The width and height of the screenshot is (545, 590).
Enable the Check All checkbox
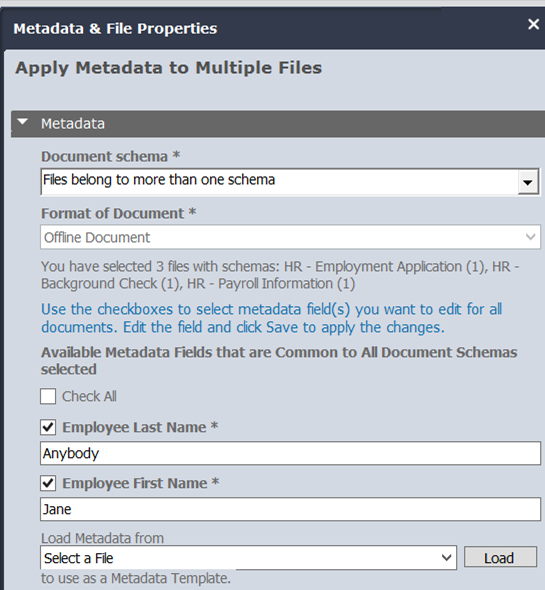(48, 396)
